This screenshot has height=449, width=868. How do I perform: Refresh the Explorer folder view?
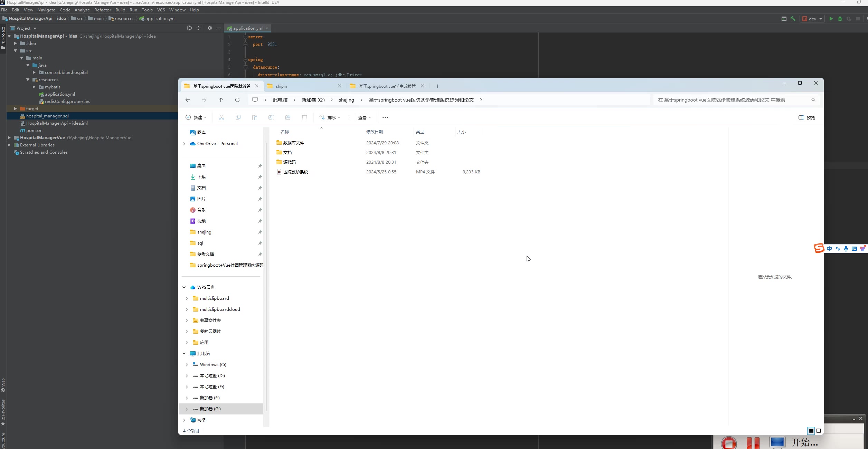click(237, 100)
